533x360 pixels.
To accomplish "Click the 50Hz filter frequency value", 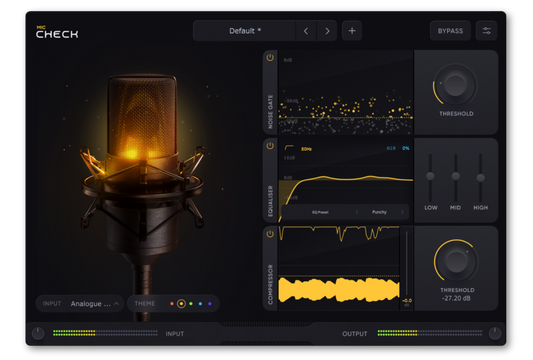I will pos(306,149).
